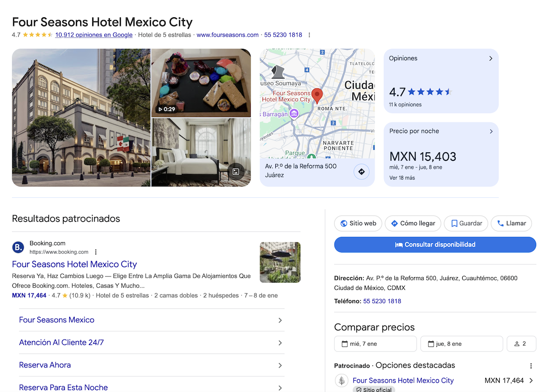The width and height of the screenshot is (547, 392).
Task: Open the www.fourseasons.com link
Action: pyautogui.click(x=227, y=35)
